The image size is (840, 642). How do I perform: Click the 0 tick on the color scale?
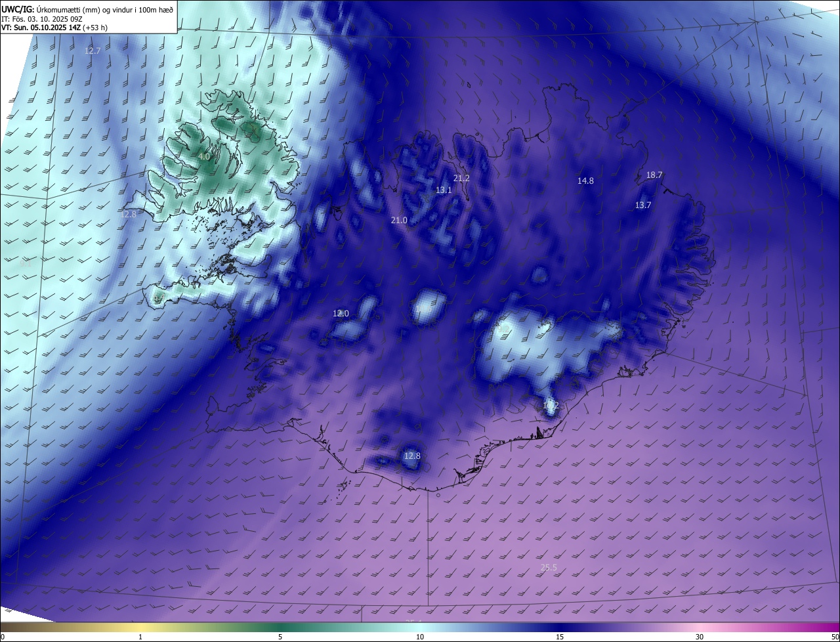3,637
